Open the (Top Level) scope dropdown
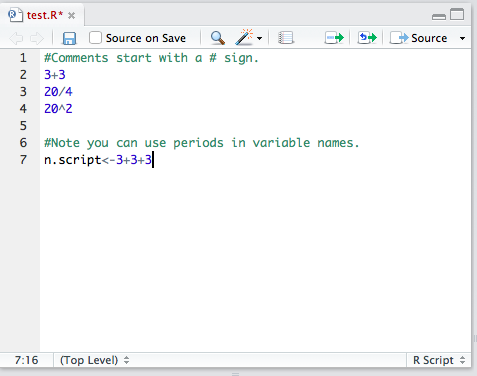 click(x=94, y=360)
